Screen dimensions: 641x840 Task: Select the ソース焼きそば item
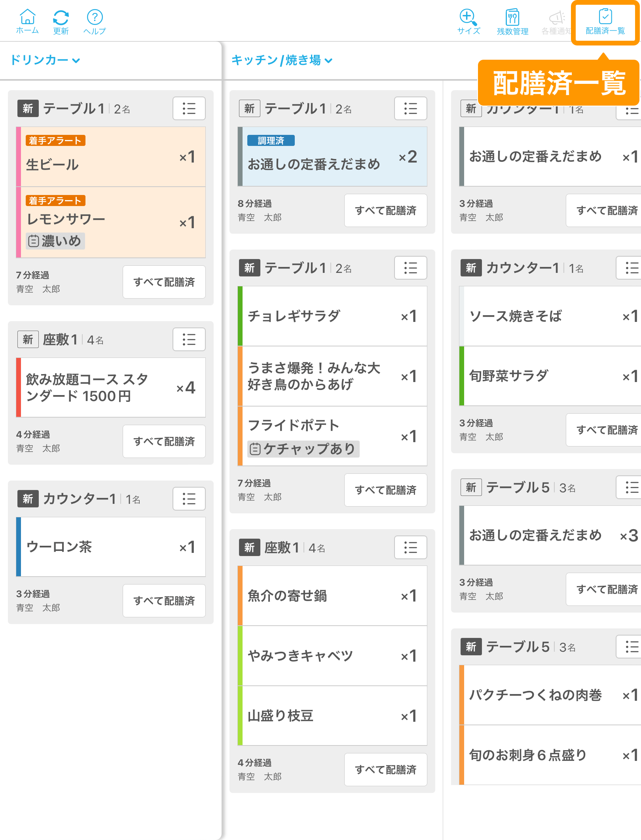click(550, 316)
